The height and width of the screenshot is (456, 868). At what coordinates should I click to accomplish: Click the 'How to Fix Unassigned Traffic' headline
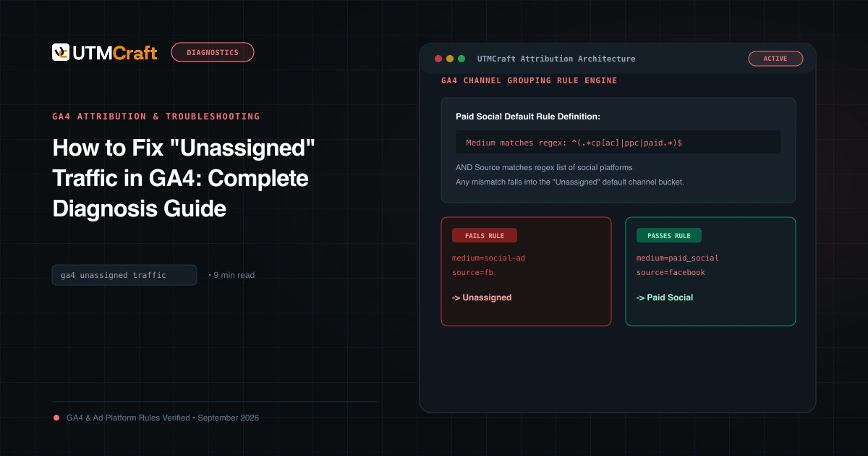pyautogui.click(x=185, y=179)
